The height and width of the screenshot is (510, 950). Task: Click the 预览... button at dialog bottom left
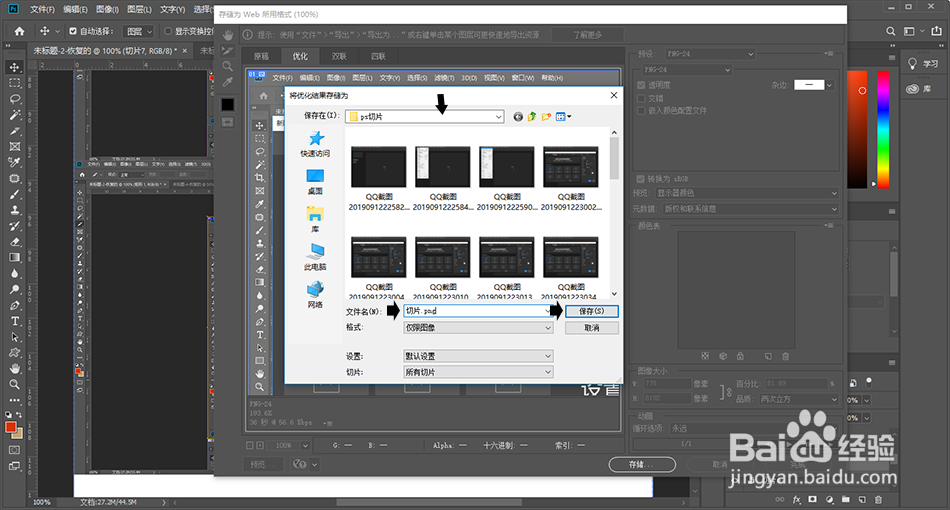tap(264, 465)
